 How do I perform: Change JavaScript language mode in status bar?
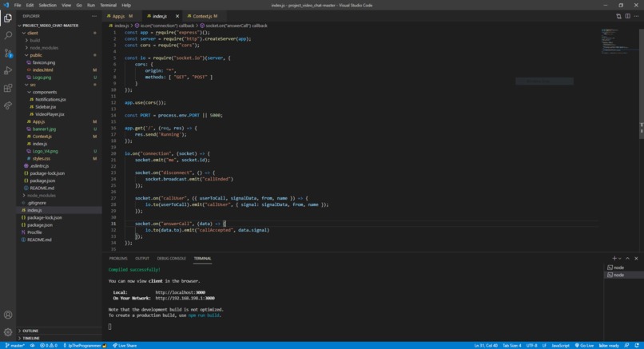(x=560, y=345)
